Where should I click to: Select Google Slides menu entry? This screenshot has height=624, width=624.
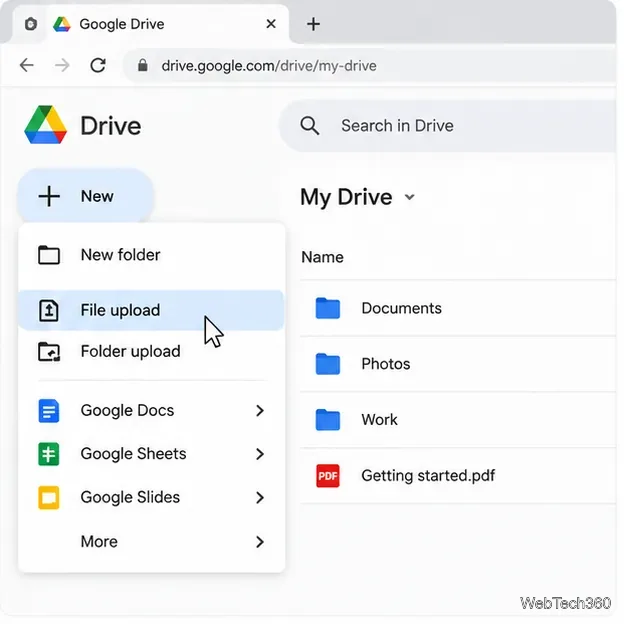tap(151, 497)
